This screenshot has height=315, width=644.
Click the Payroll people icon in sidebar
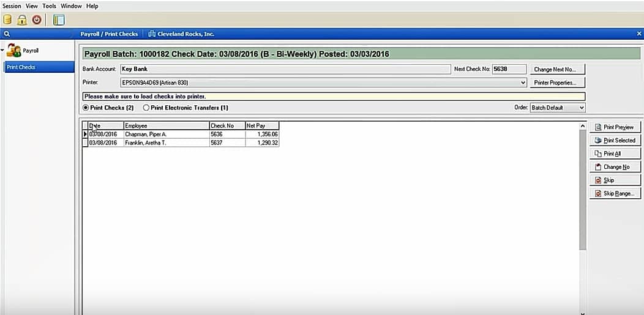(13, 50)
